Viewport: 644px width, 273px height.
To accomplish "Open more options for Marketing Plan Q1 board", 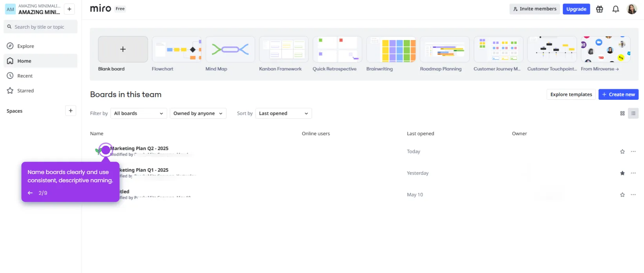I will 633,173.
